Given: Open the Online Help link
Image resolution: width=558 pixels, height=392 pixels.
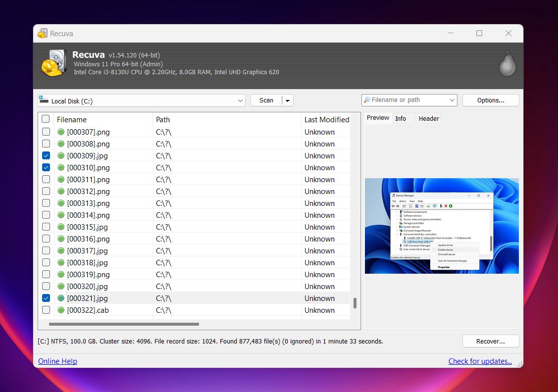Looking at the screenshot, I should 57,361.
